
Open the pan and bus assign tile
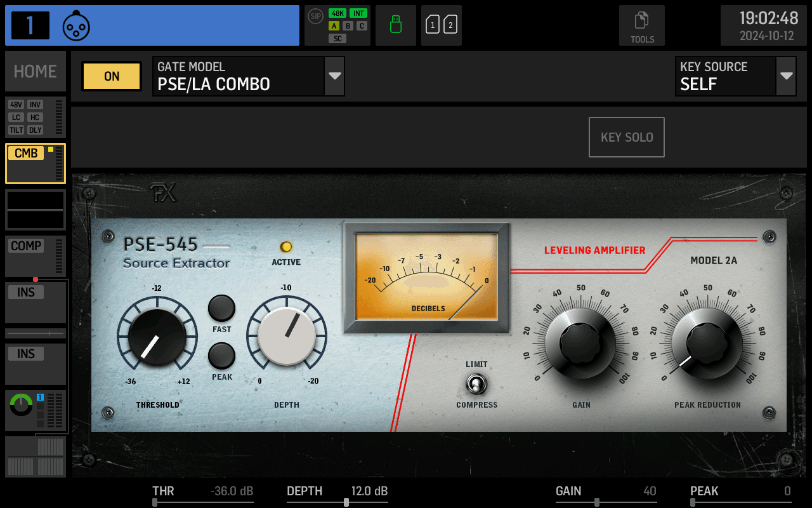pos(36,411)
